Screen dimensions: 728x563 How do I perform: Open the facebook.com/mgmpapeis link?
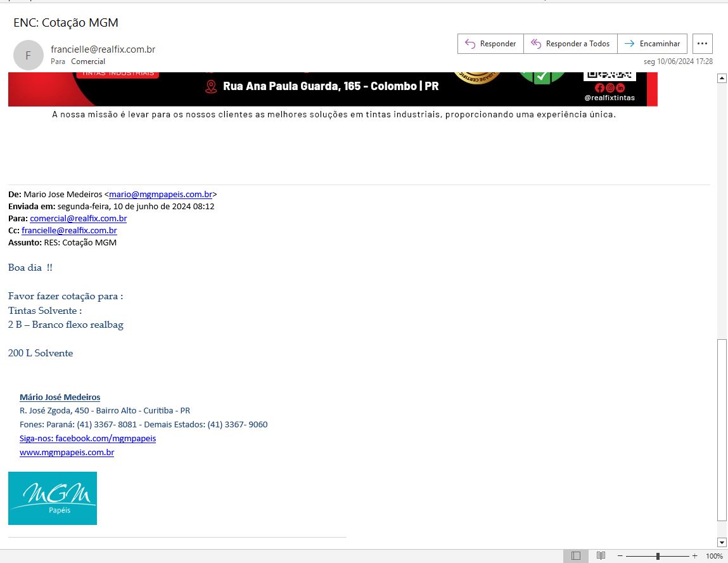pos(87,439)
